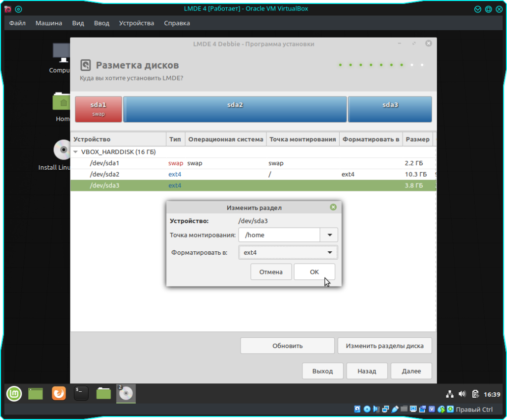Collapse the VBOX_HARDDISK tree node
This screenshot has width=507, height=420.
76,152
